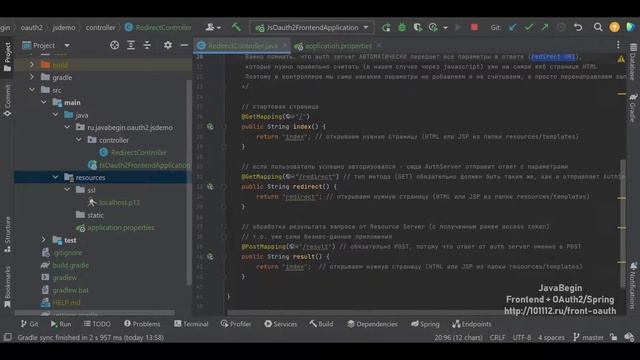This screenshot has width=640, height=360.
Task: Click the editor horizontal scrollbar
Action: [365, 313]
